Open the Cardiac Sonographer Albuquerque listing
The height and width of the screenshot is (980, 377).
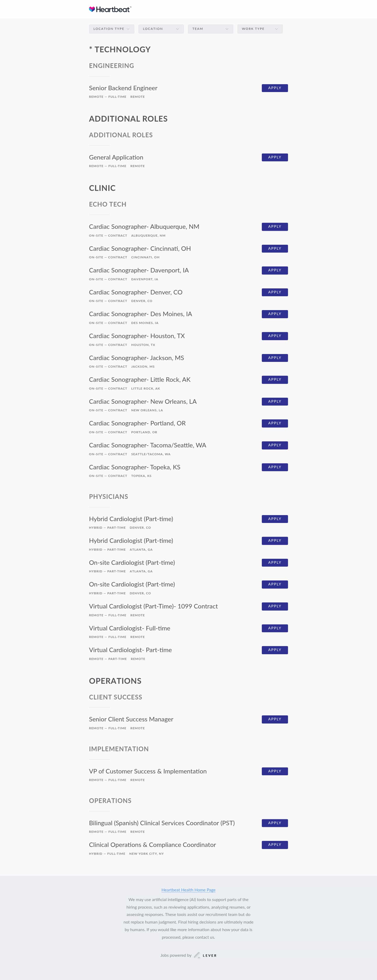(144, 227)
